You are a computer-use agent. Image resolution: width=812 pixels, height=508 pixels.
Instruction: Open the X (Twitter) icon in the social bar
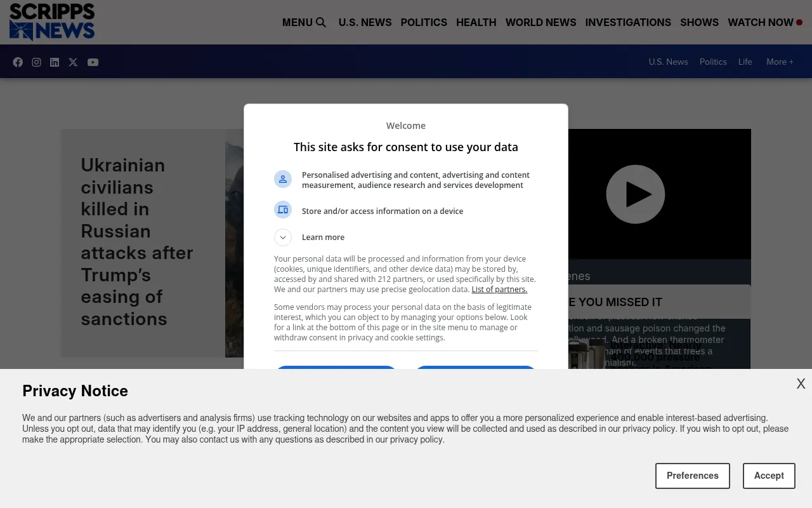(x=73, y=62)
